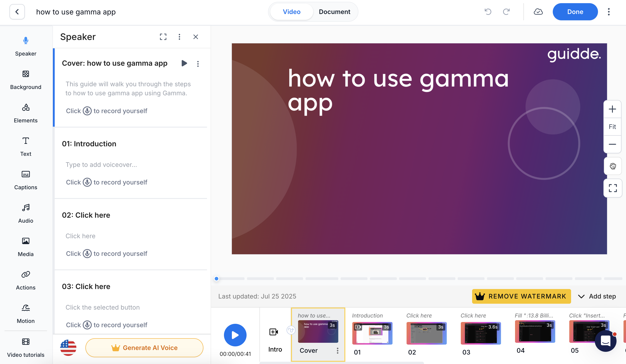
Task: Redo the last edit
Action: [x=506, y=12]
